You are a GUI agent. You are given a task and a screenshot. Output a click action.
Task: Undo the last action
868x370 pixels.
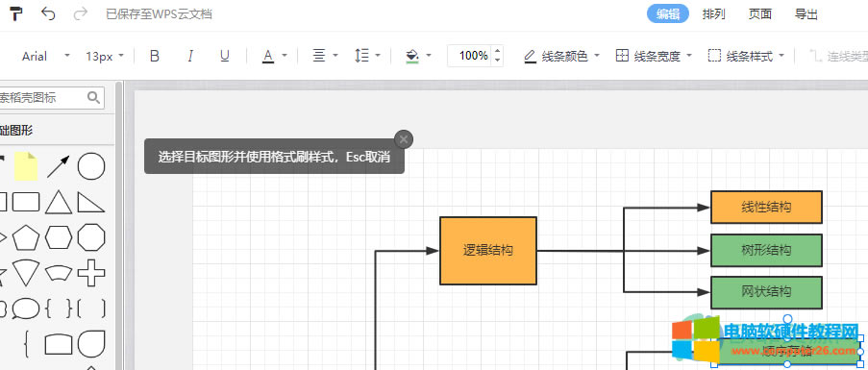pyautogui.click(x=48, y=13)
